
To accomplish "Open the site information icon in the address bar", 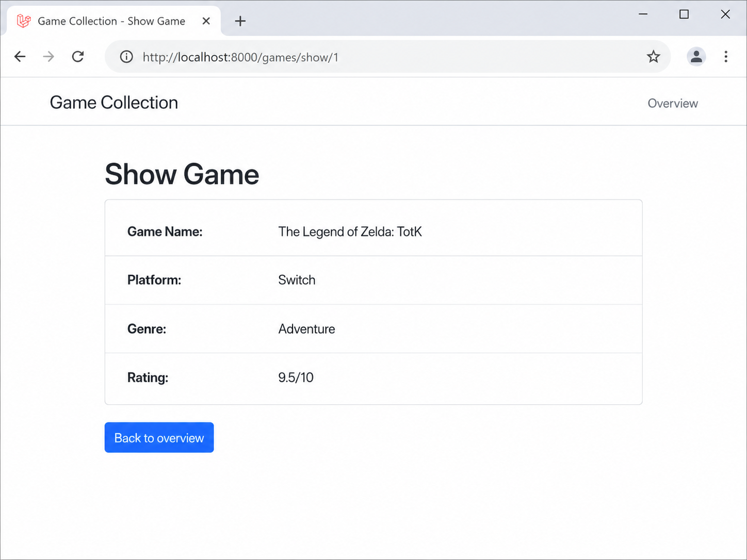I will [x=126, y=57].
